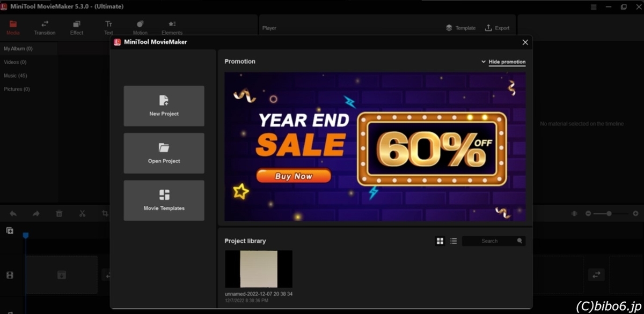The width and height of the screenshot is (644, 314).
Task: Open the hamburger menu in title bar
Action: (x=594, y=6)
